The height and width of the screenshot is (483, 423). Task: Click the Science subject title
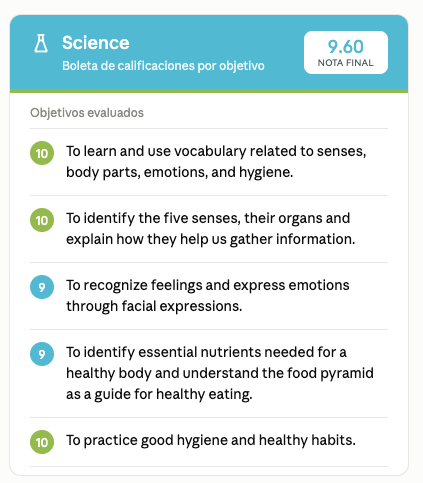96,43
